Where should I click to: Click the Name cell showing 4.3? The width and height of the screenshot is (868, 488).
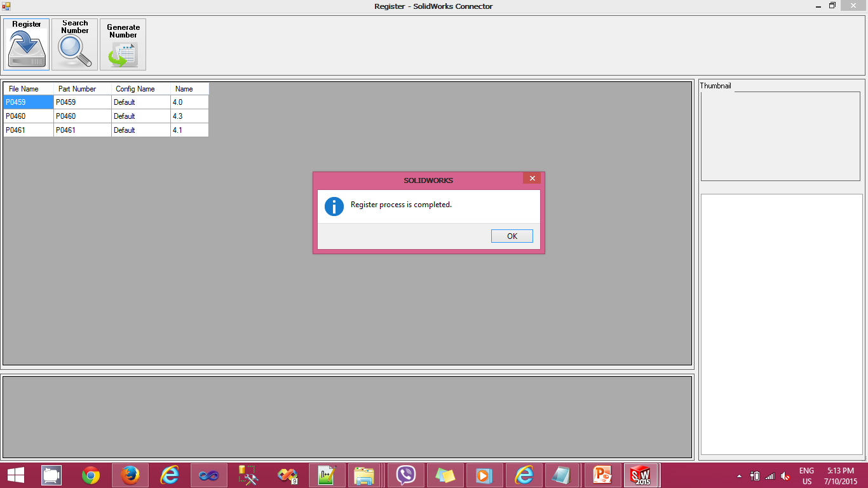coord(189,116)
